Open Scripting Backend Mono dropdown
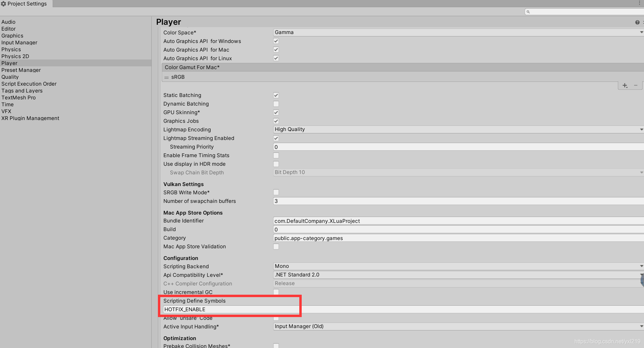Image resolution: width=644 pixels, height=348 pixels. (x=459, y=266)
